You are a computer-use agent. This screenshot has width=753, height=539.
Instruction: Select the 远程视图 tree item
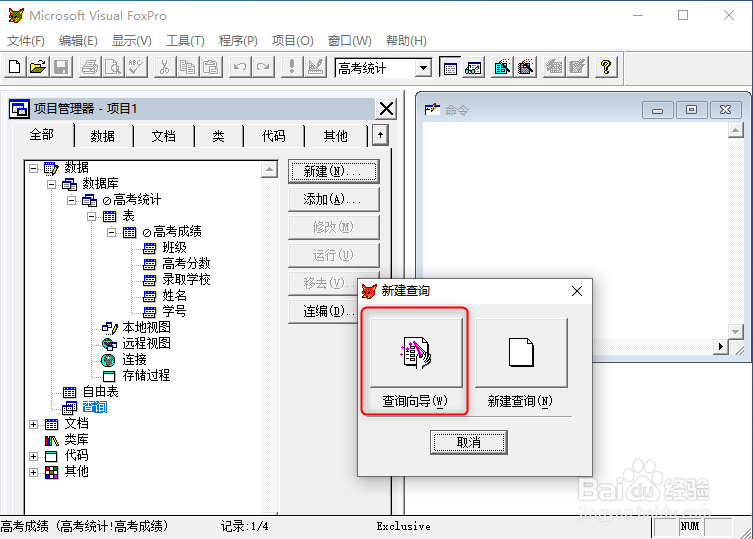coord(146,343)
